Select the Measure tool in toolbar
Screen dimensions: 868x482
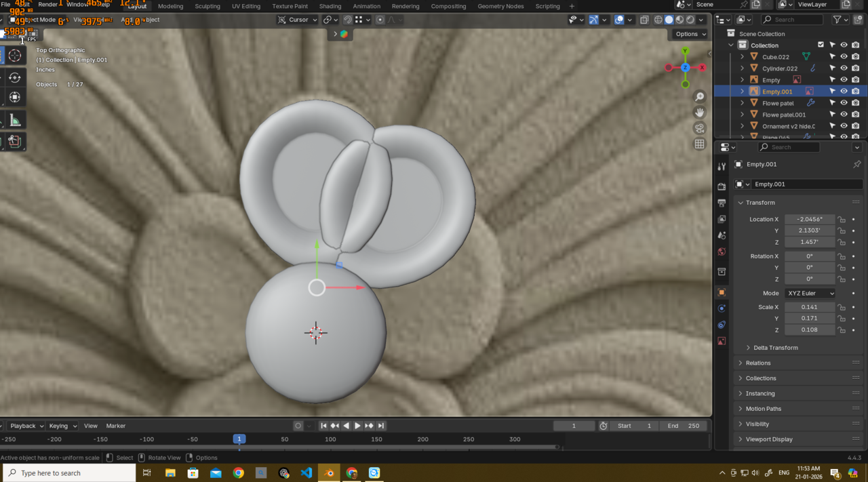[x=14, y=121]
